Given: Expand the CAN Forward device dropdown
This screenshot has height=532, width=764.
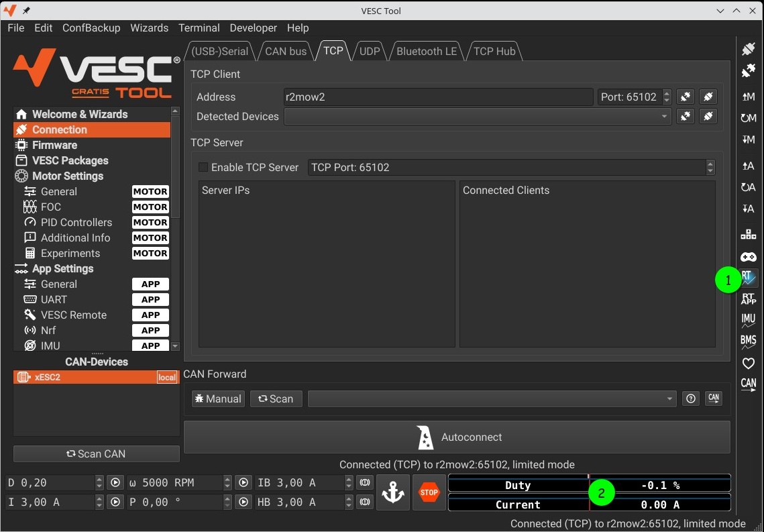Looking at the screenshot, I should click(492, 398).
